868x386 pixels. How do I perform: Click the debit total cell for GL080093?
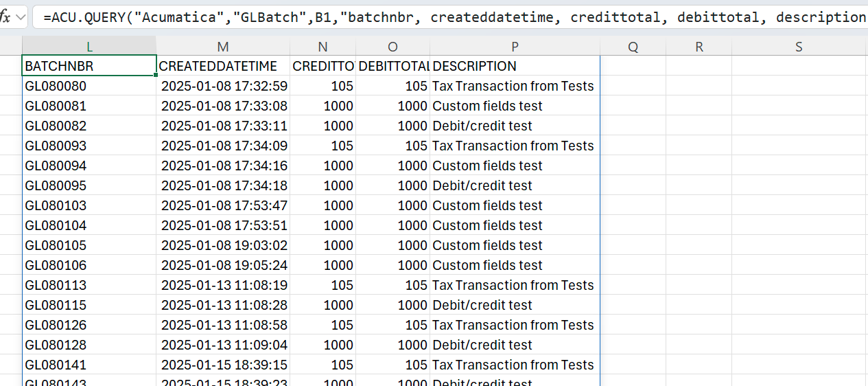coord(392,146)
